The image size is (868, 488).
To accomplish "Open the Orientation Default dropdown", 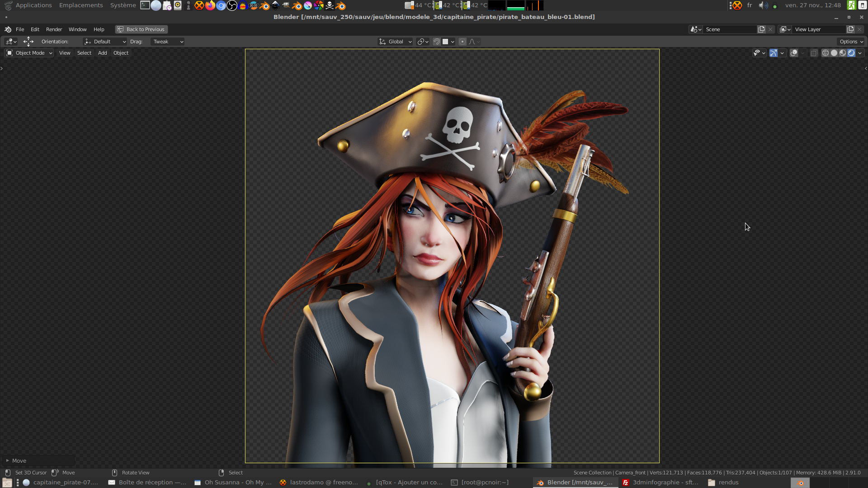I will pos(105,42).
